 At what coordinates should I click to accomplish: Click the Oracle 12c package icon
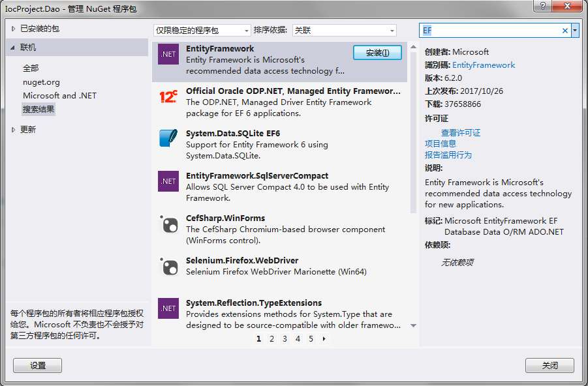click(x=168, y=96)
